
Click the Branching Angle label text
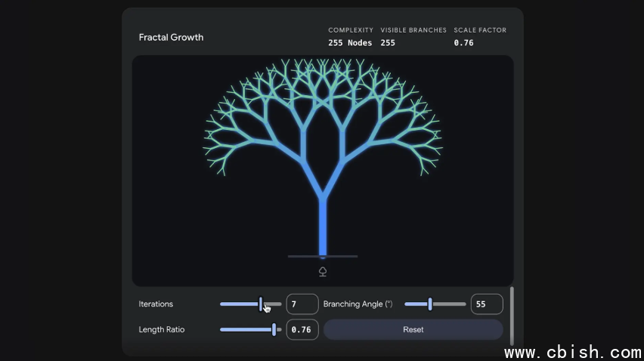click(358, 304)
